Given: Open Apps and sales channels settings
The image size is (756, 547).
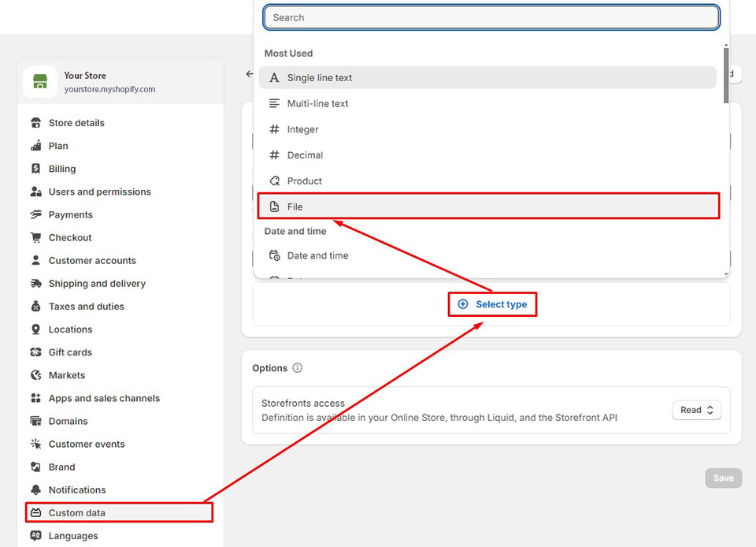Looking at the screenshot, I should (104, 398).
